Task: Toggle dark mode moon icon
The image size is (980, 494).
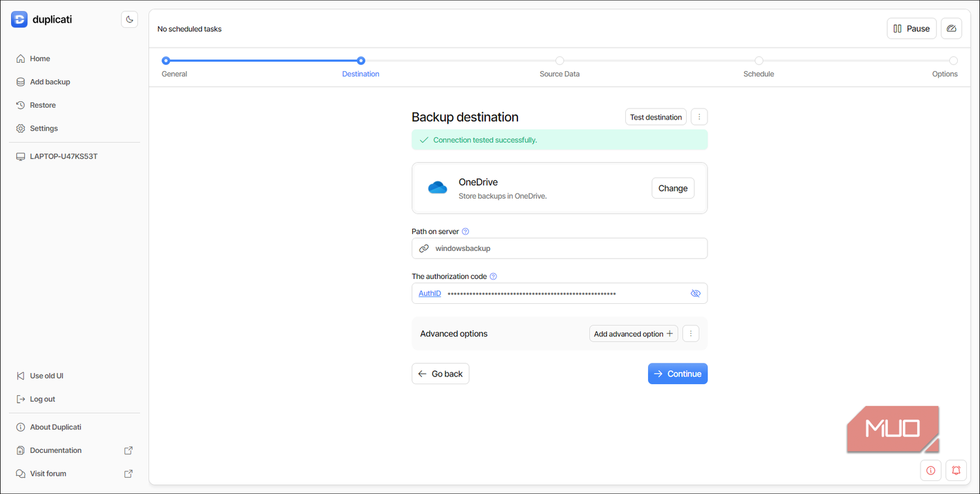Action: (129, 20)
